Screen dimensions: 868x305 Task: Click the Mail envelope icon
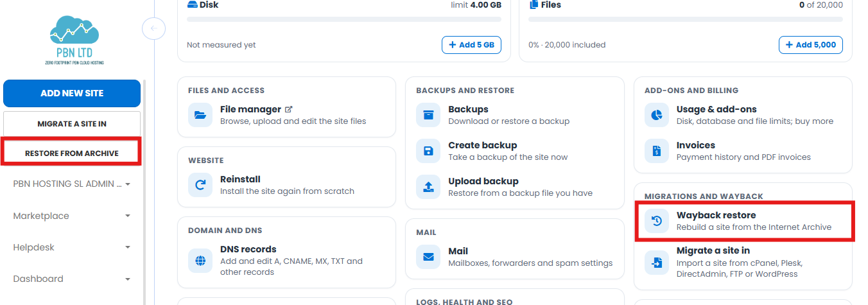click(428, 257)
